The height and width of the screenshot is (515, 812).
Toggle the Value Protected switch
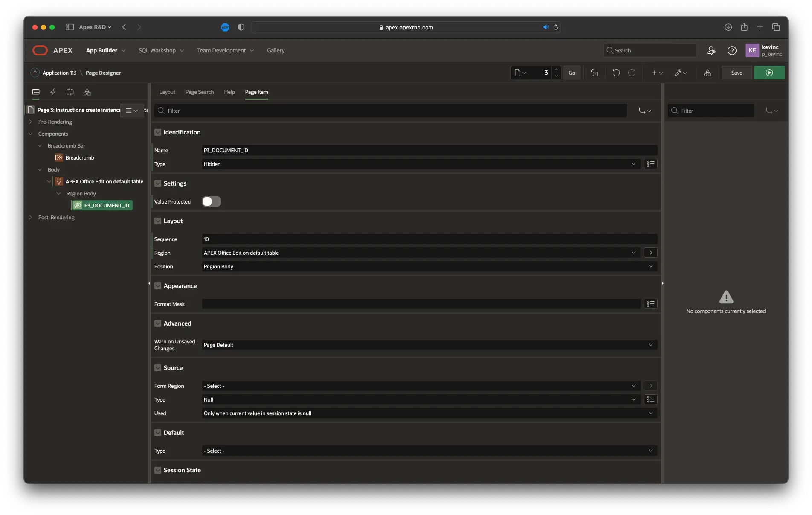tap(212, 201)
